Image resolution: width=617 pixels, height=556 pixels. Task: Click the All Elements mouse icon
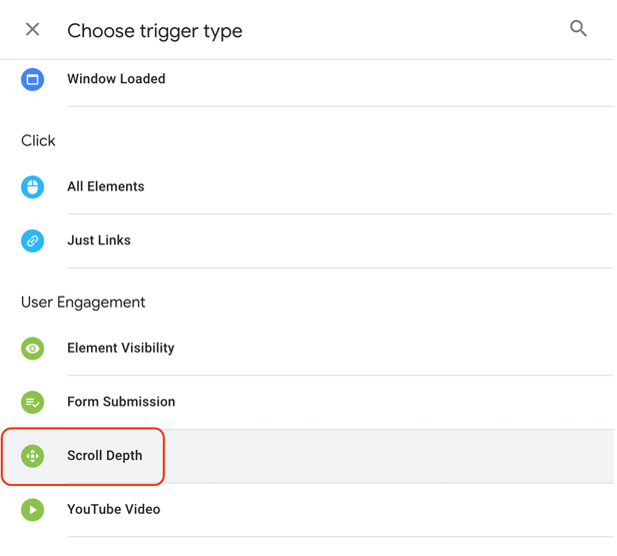(32, 187)
